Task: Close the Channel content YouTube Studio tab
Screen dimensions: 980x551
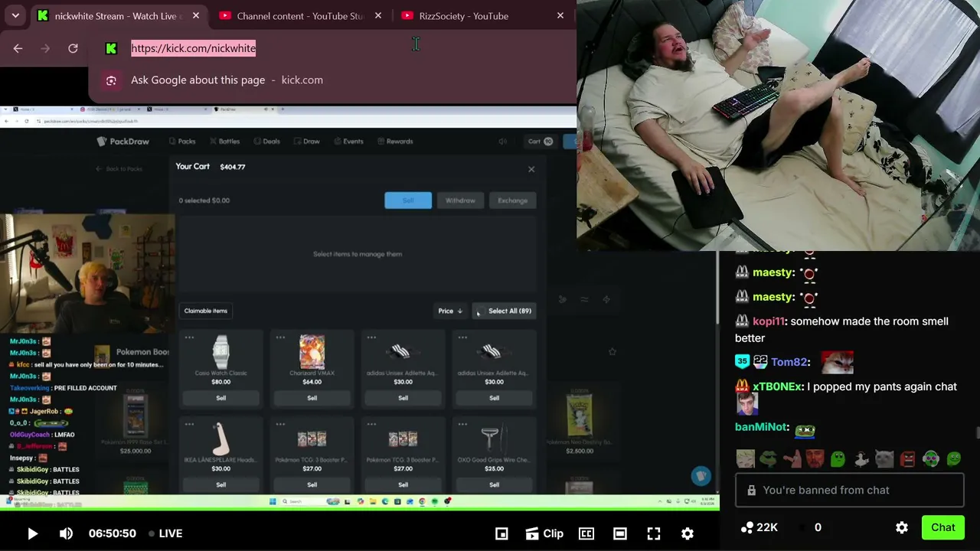Action: pos(378,15)
